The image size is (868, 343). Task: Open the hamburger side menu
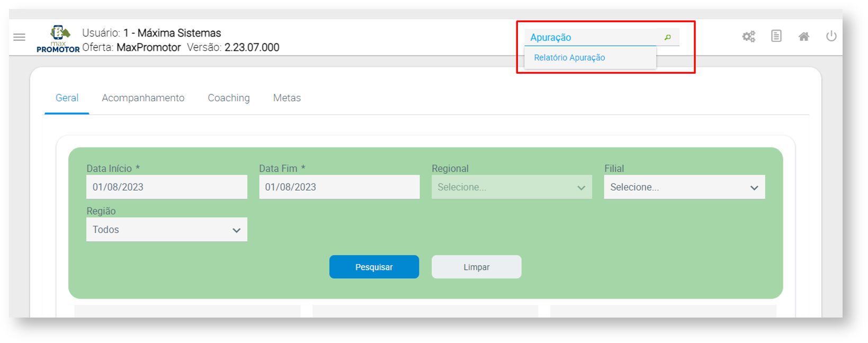(x=20, y=37)
